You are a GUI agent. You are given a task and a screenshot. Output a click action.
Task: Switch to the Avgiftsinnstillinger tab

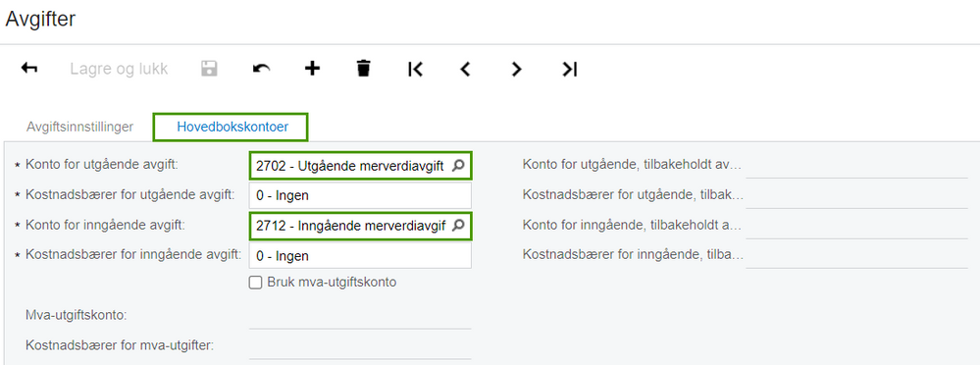(80, 127)
